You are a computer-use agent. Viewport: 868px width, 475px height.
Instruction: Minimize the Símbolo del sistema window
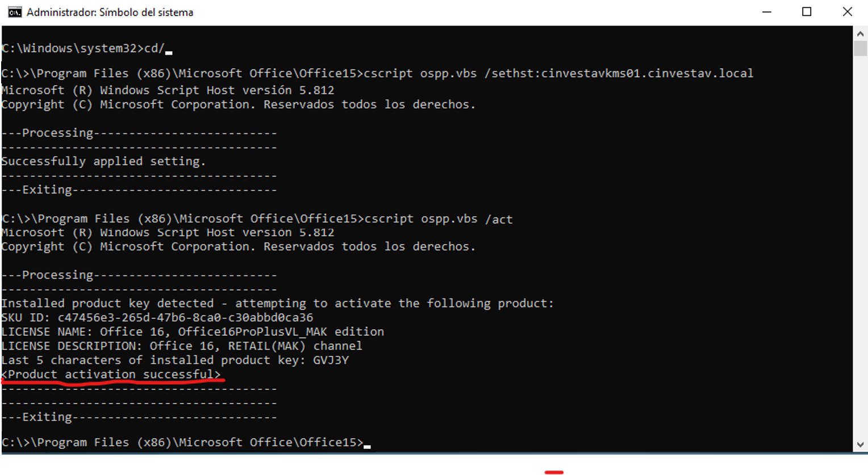pyautogui.click(x=766, y=12)
